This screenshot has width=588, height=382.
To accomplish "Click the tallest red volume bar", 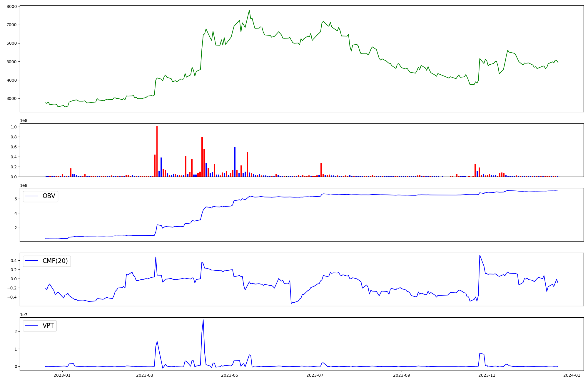I will [x=157, y=151].
